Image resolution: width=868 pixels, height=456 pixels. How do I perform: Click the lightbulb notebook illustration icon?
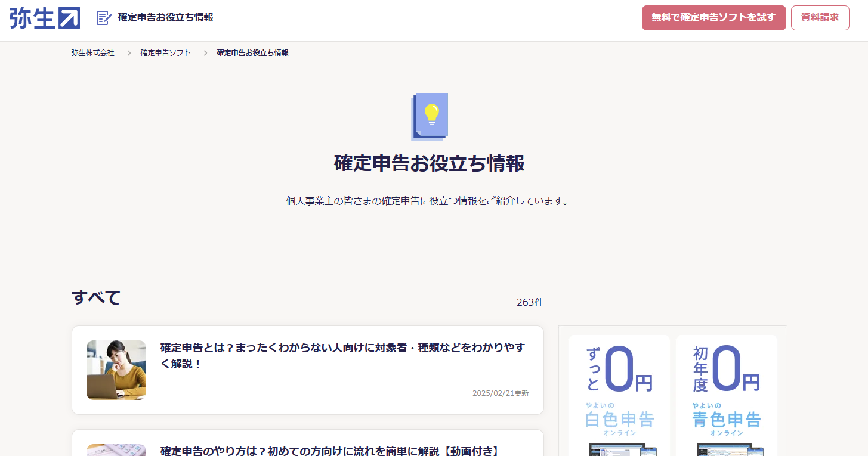tap(431, 116)
